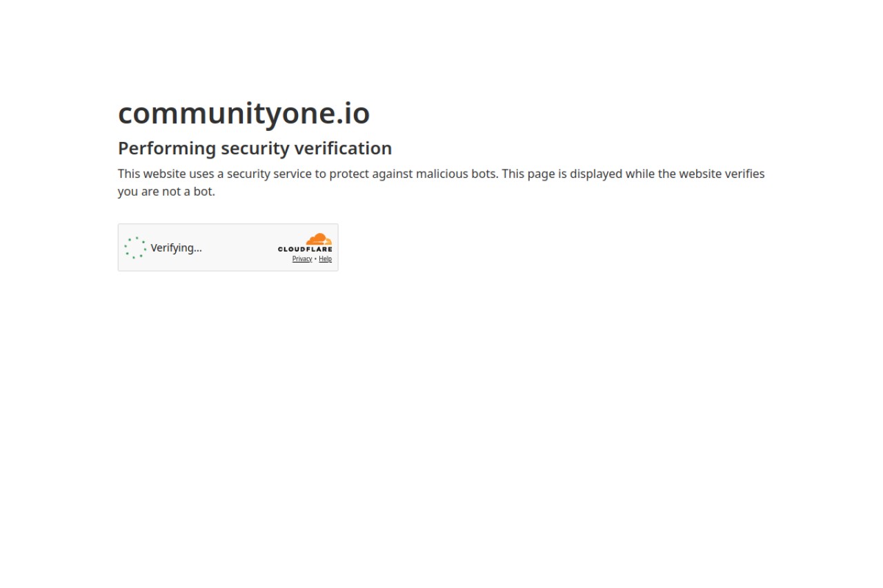
Task: Click the paragraph about malicious bots
Action: tap(441, 183)
